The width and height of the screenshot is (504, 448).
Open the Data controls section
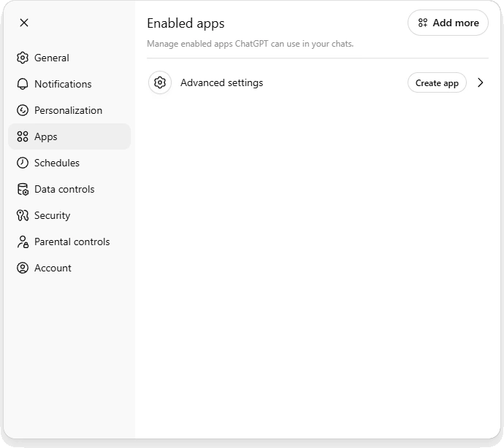coord(69,189)
